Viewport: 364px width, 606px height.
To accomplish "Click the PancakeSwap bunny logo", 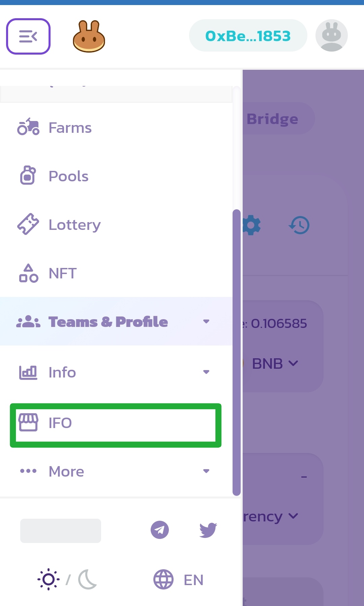I will (x=89, y=36).
